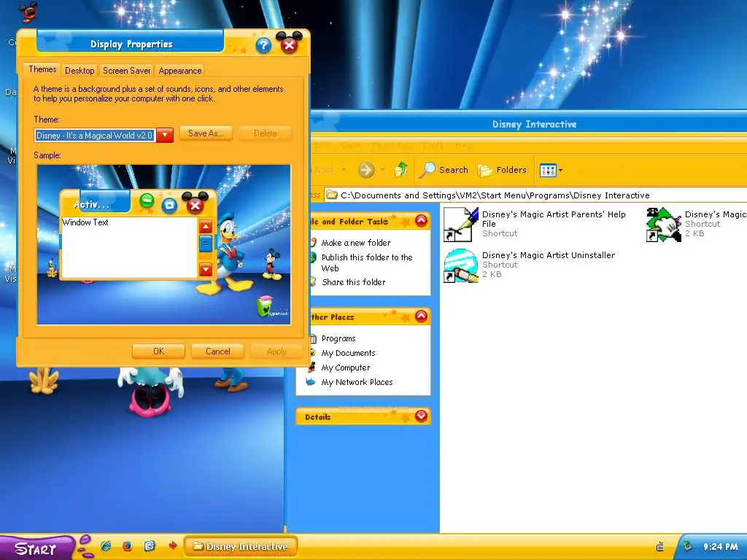Open the Tools menu in the Explorer window

click(433, 145)
